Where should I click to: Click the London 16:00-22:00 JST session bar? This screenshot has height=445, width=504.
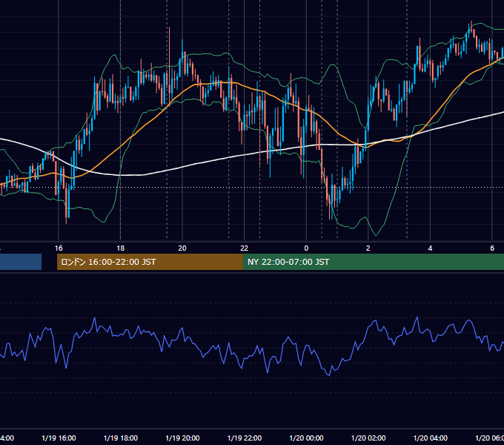150,262
